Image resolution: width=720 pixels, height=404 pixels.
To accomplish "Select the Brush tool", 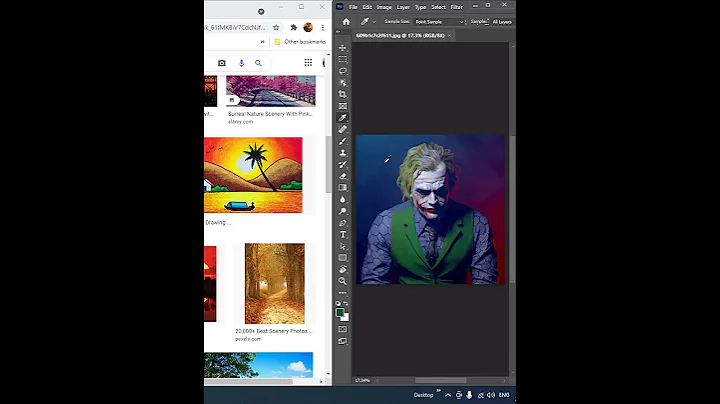I will pyautogui.click(x=343, y=141).
